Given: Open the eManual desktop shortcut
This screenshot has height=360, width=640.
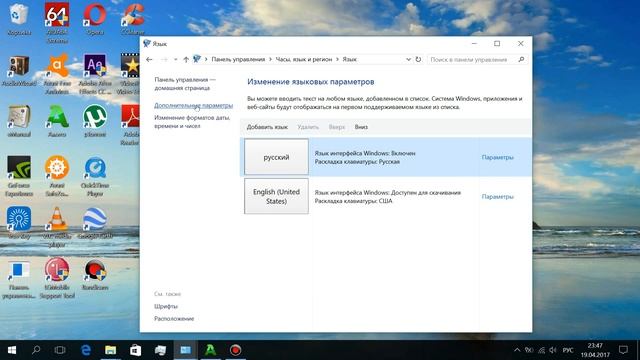Looking at the screenshot, I should click(x=18, y=121).
